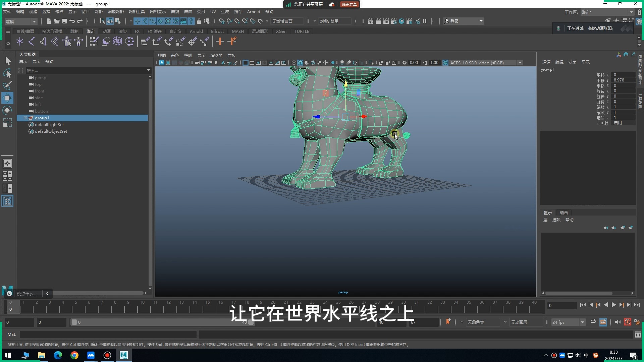Open the ACES 1.0 SDR-video color space dropdown
Screen dimensions: 644x362
[520, 62]
